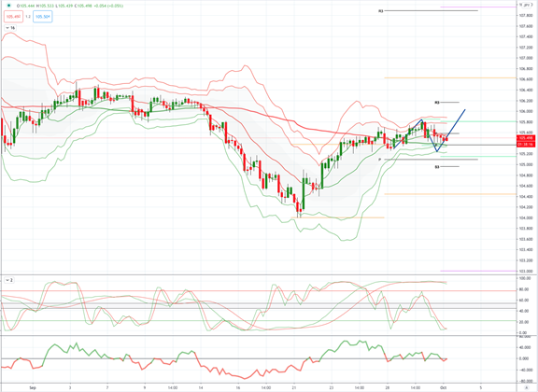This screenshot has width=538, height=392.
Task: Click the blue buy price button 105.504
Action: (x=43, y=17)
